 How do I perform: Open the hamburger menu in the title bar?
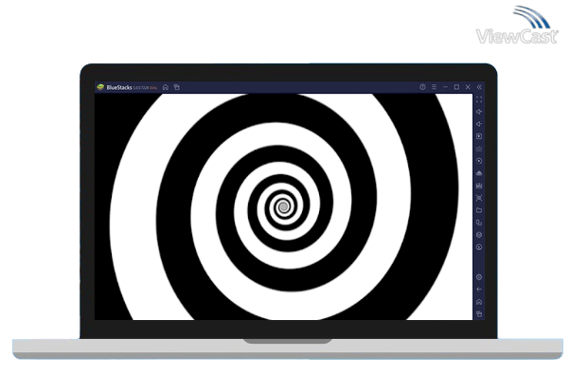[434, 87]
